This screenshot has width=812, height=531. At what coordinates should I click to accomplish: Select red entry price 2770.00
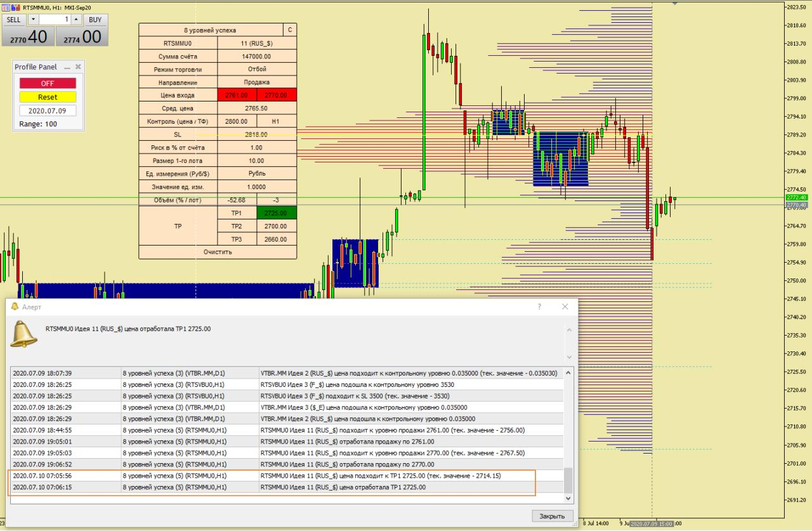coord(277,95)
